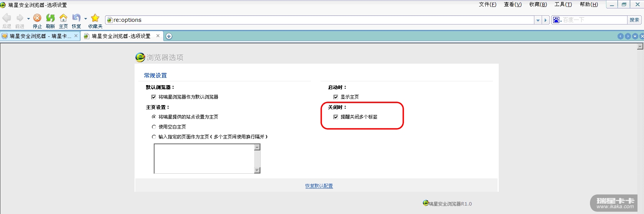Click the 常规设置 section heading
Image resolution: width=644 pixels, height=214 pixels.
[155, 76]
